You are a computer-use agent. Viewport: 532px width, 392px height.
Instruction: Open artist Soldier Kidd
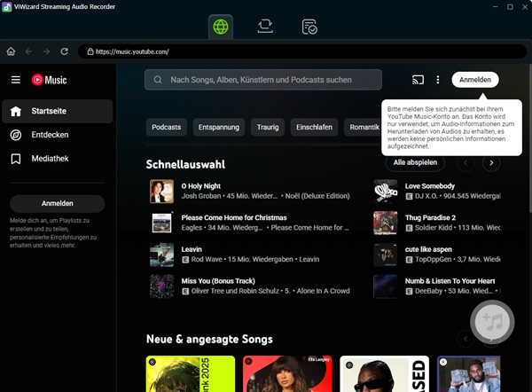point(434,228)
